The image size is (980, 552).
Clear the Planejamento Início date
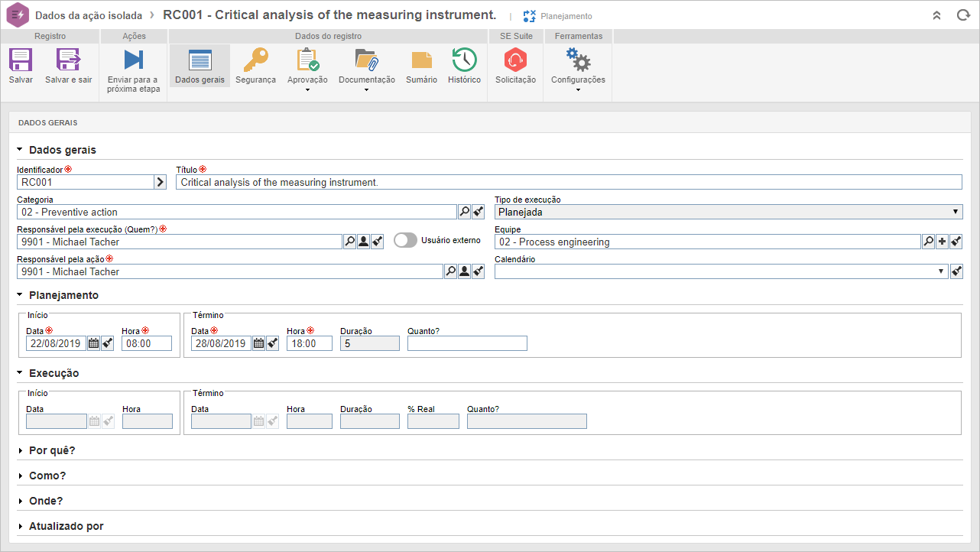[107, 343]
